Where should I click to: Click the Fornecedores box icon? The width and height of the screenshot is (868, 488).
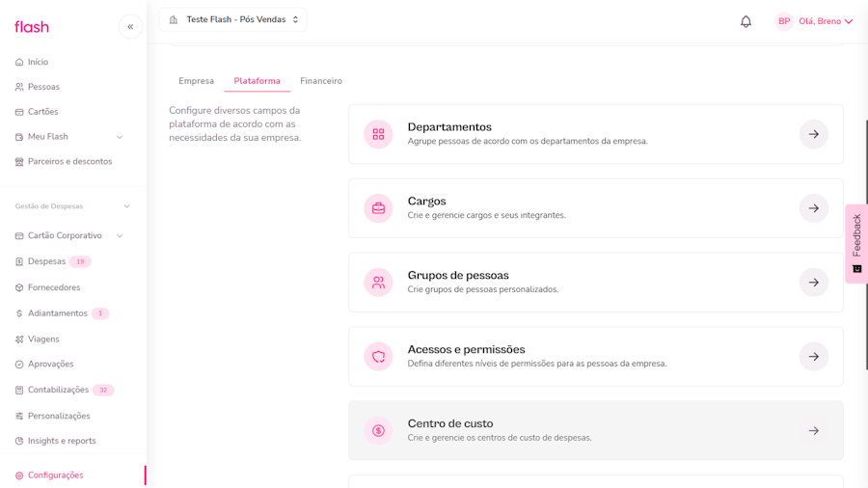click(19, 287)
